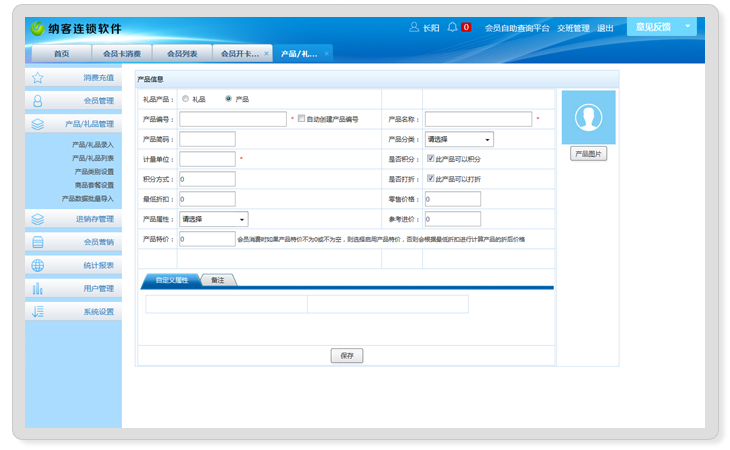The height and width of the screenshot is (450, 730).
Task: Open notifications via the bell icon
Action: pyautogui.click(x=453, y=27)
